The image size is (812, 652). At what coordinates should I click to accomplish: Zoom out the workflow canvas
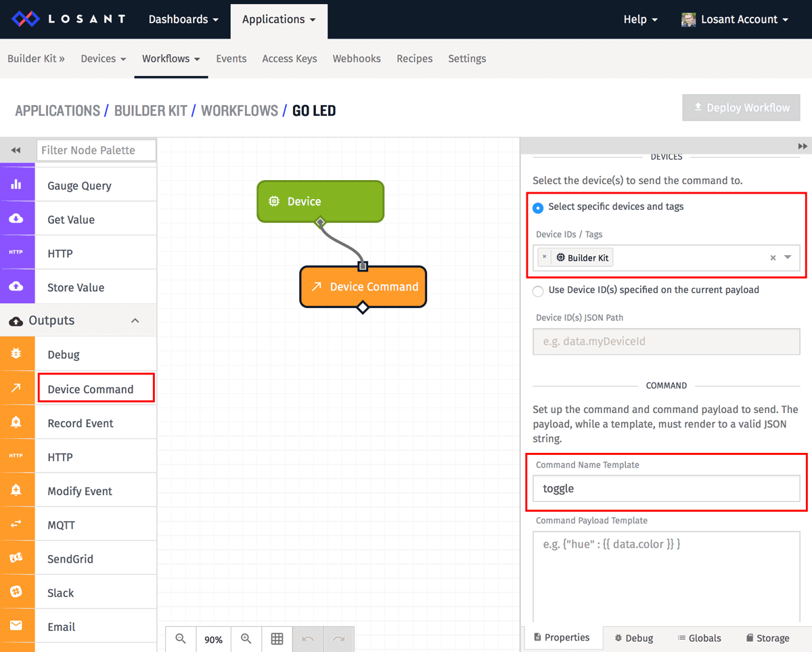pos(181,639)
